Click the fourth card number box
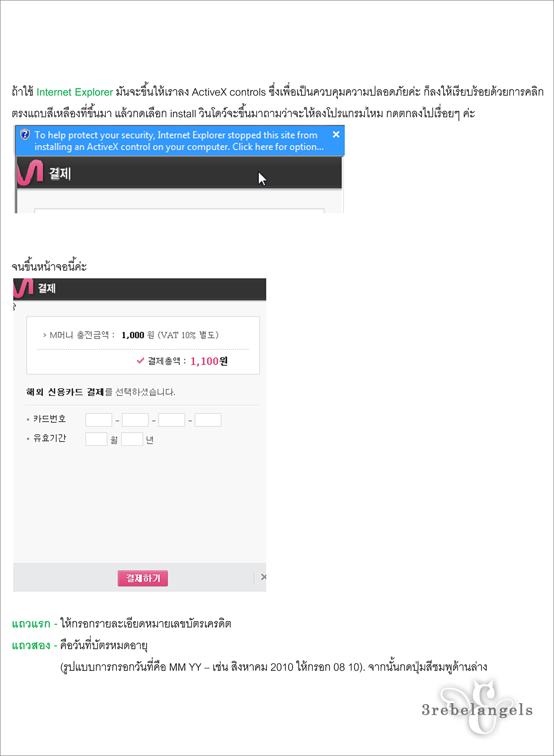Image resolution: width=554 pixels, height=756 pixels. pyautogui.click(x=208, y=420)
